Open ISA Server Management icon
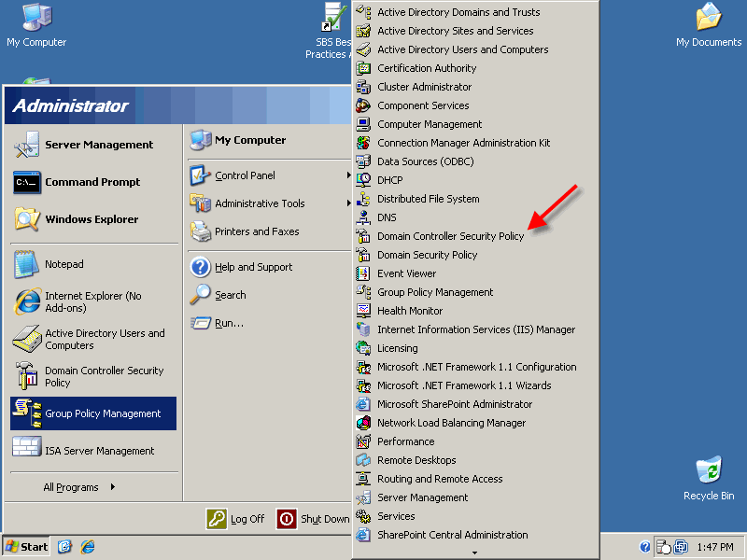This screenshot has width=747, height=560. pos(27,448)
